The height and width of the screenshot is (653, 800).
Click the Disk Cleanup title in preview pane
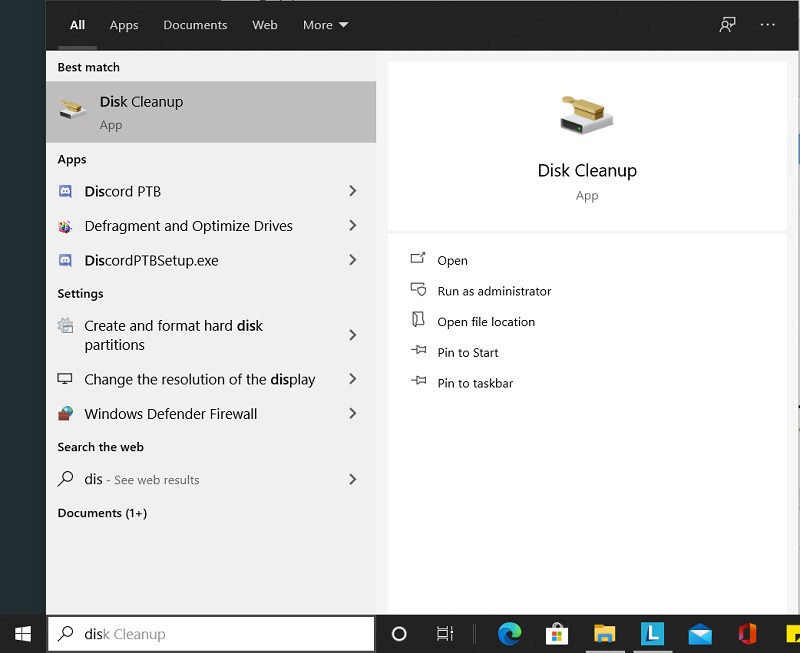click(587, 171)
